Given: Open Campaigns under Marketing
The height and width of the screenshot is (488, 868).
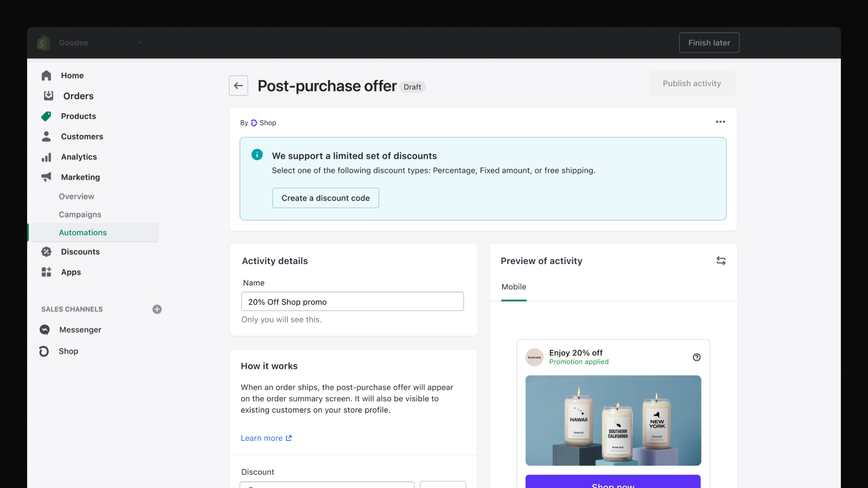Looking at the screenshot, I should click(x=80, y=215).
